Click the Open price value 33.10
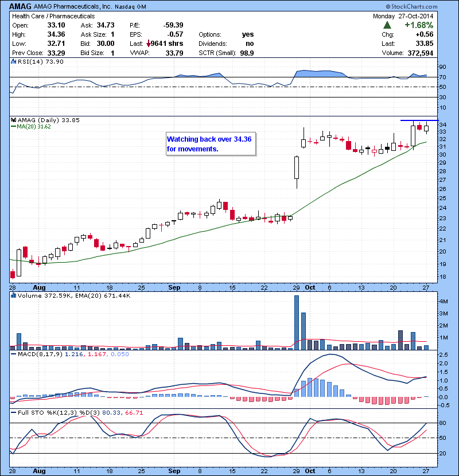The height and width of the screenshot is (476, 459). (x=56, y=25)
